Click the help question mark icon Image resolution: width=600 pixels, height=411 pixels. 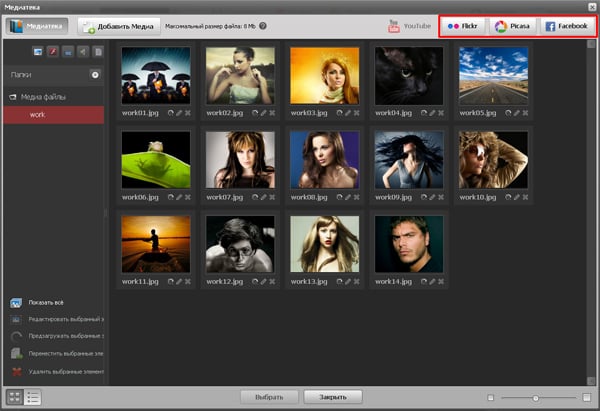tap(262, 26)
